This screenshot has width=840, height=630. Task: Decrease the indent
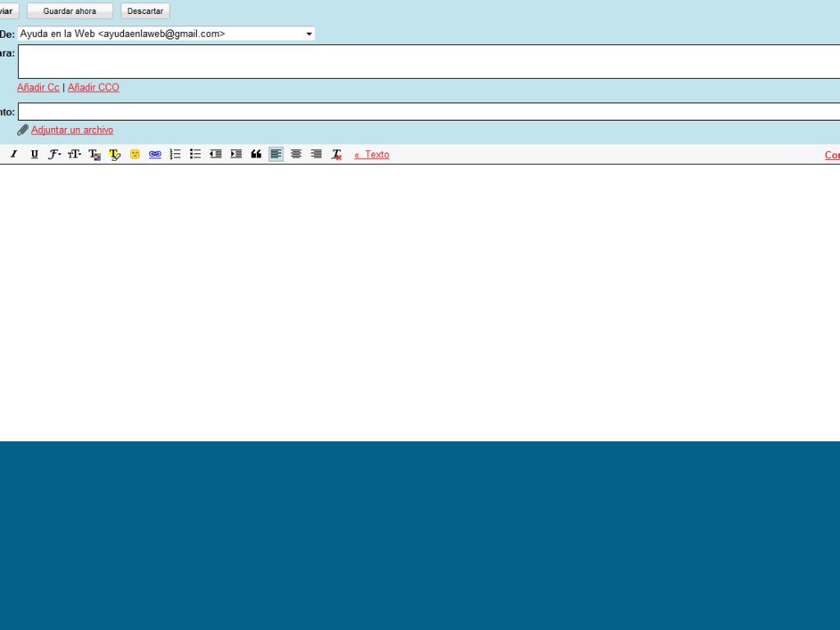[215, 154]
